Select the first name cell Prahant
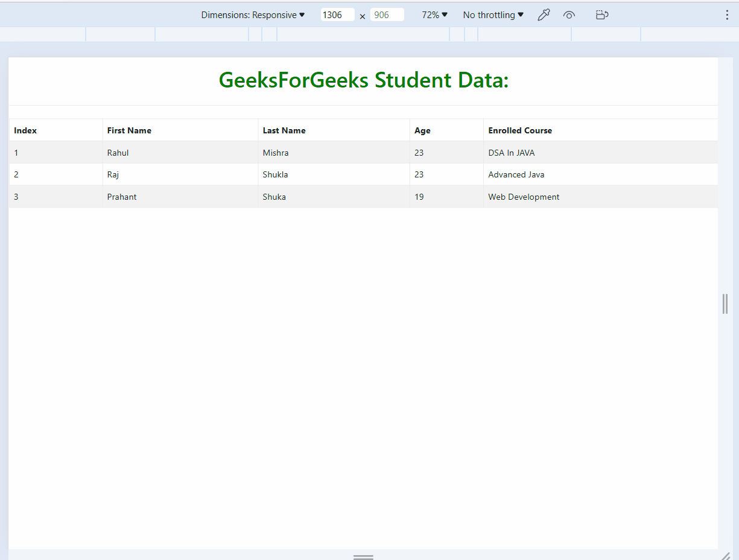 pos(180,197)
